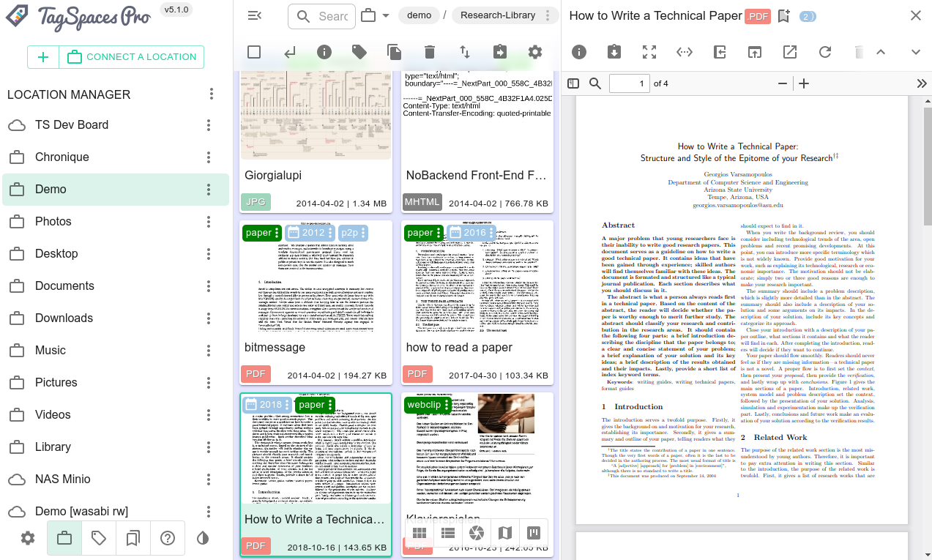Reload the opened file
The width and height of the screenshot is (932, 560).
click(825, 52)
